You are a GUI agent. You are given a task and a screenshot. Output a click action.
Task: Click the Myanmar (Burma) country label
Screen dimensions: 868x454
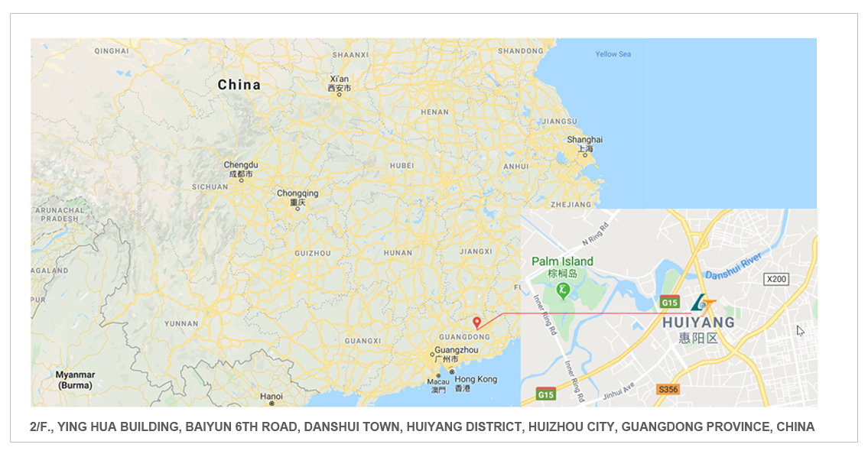click(x=75, y=380)
